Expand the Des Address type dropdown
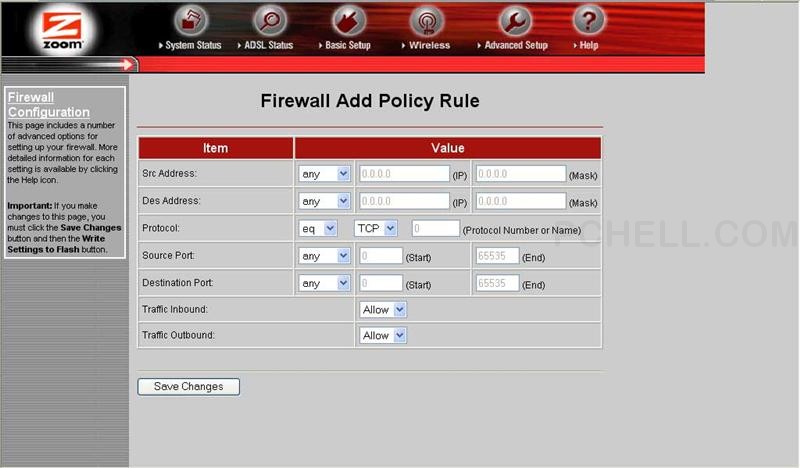The width and height of the screenshot is (800, 468). tap(324, 201)
